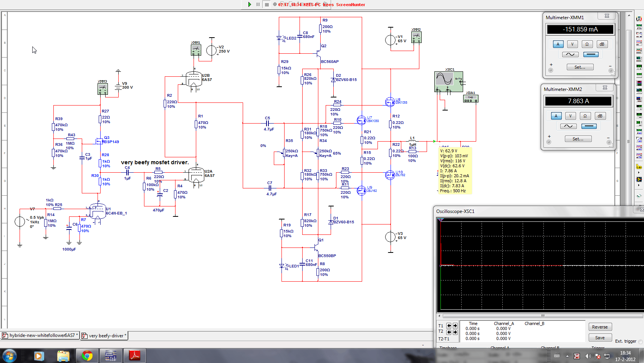Switch Multimeter-XMM2 to dB mode
Viewport: 644px width, 363px height.
tap(600, 116)
